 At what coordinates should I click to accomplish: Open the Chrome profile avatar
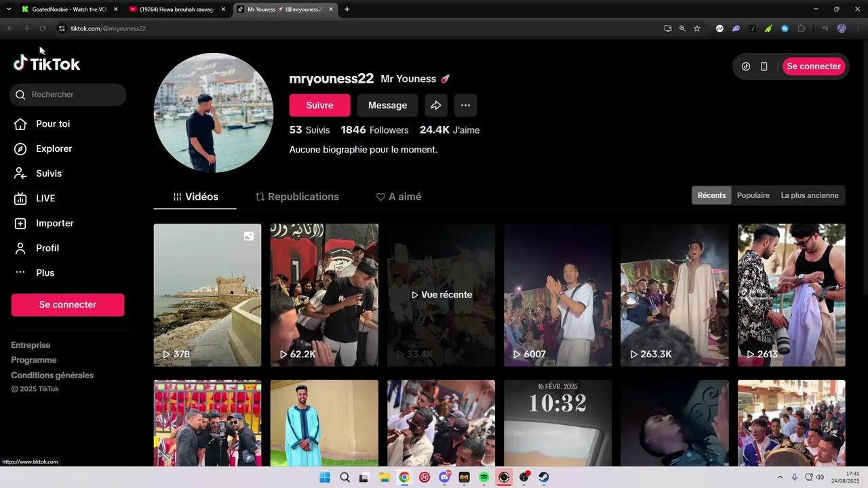(842, 28)
